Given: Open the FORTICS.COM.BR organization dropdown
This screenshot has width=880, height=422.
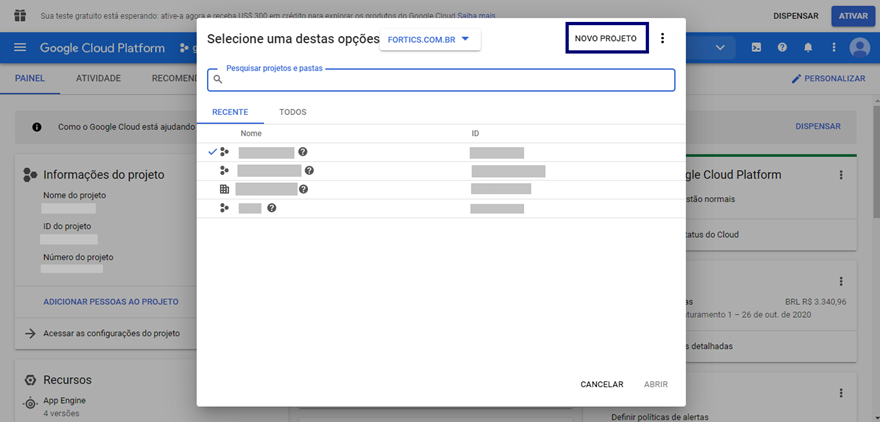Looking at the screenshot, I should point(430,40).
